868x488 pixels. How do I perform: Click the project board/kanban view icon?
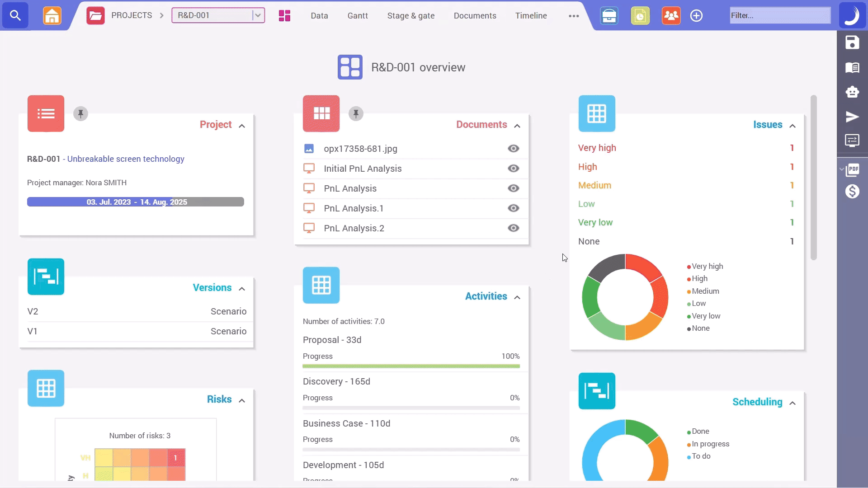pyautogui.click(x=284, y=15)
